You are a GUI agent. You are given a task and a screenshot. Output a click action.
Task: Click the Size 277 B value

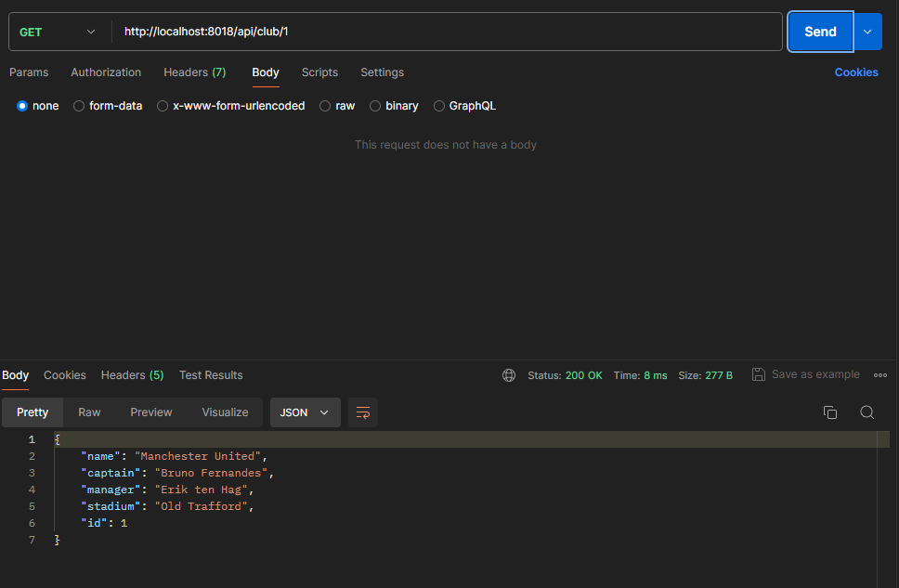pos(719,376)
